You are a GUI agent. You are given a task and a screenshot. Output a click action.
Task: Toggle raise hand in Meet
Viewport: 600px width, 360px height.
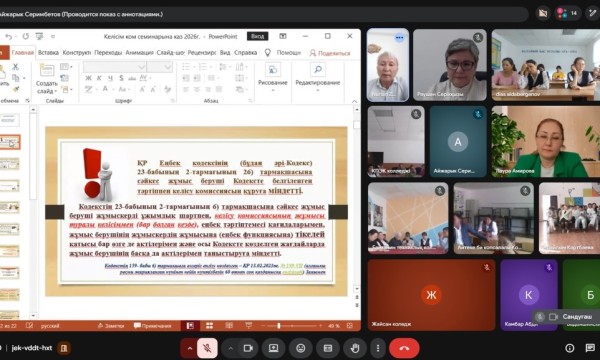point(355,348)
